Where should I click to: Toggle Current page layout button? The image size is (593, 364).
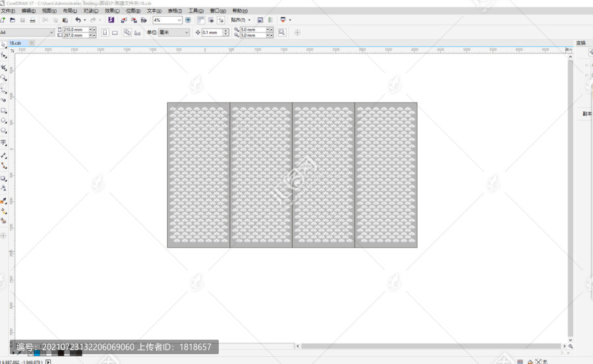tap(137, 32)
